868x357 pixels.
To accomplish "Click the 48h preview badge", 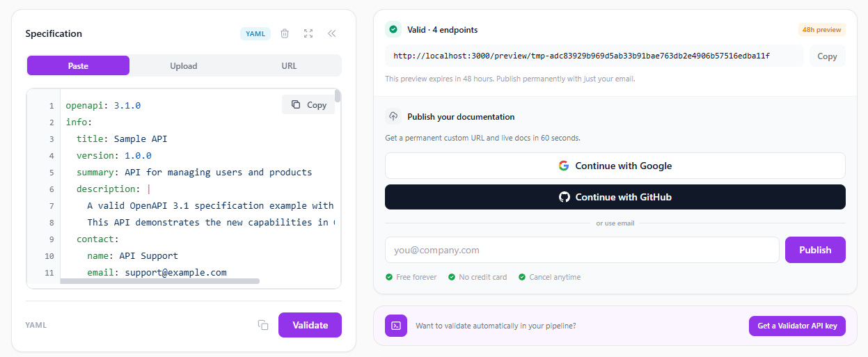I will pyautogui.click(x=822, y=29).
